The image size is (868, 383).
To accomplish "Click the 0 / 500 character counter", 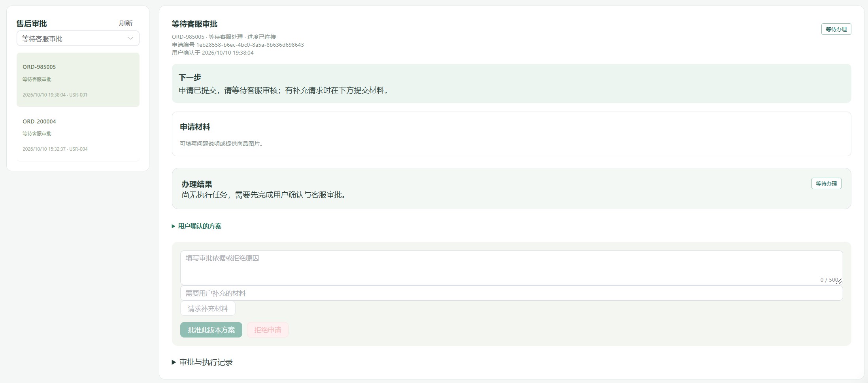I will [829, 280].
